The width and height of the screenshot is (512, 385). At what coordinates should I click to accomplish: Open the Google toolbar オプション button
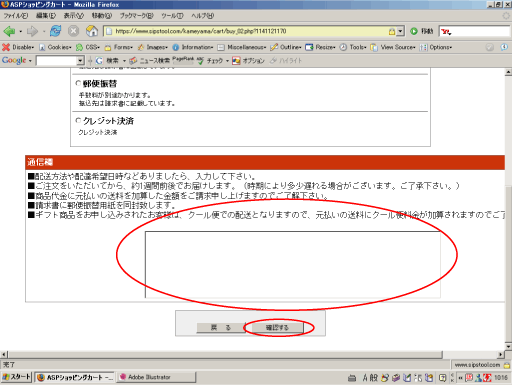point(249,61)
